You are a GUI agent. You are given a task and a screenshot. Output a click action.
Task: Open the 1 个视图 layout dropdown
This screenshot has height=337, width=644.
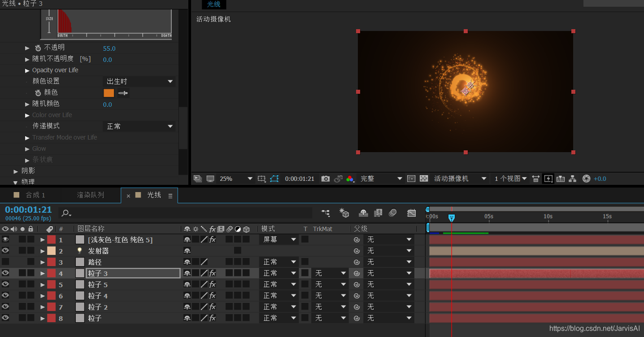click(511, 179)
